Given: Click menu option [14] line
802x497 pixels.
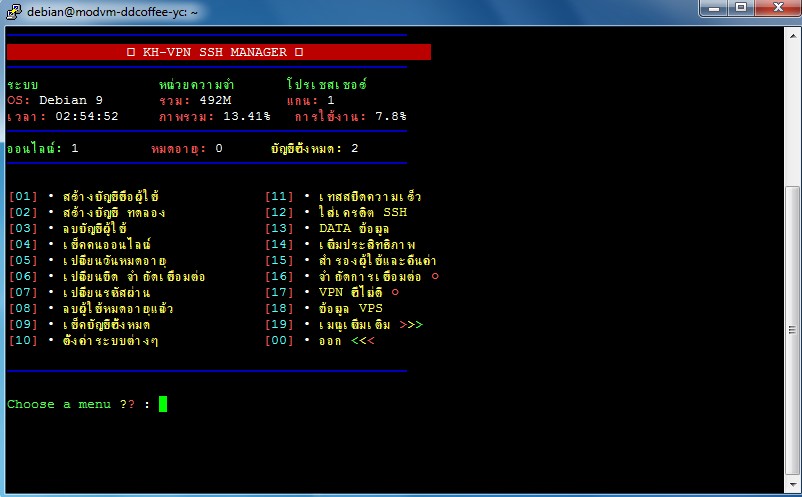Looking at the screenshot, I should click(340, 244).
